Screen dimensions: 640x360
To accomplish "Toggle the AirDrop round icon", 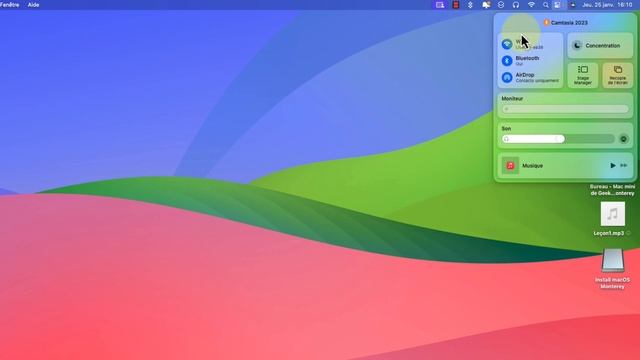I will 507,77.
